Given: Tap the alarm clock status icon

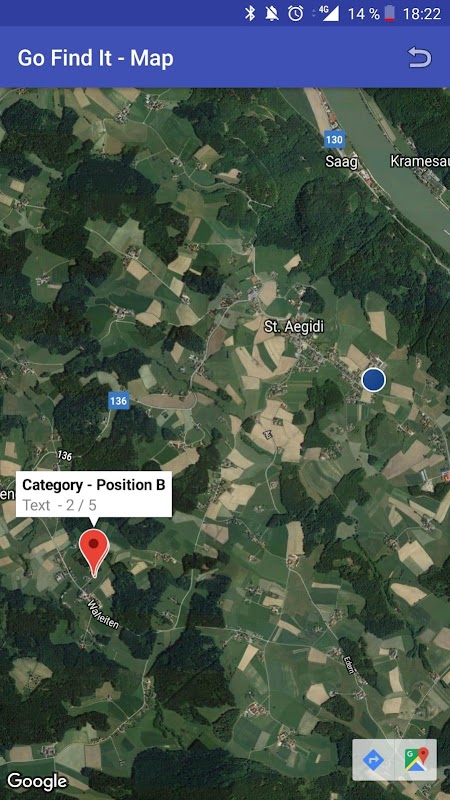Looking at the screenshot, I should (x=295, y=13).
